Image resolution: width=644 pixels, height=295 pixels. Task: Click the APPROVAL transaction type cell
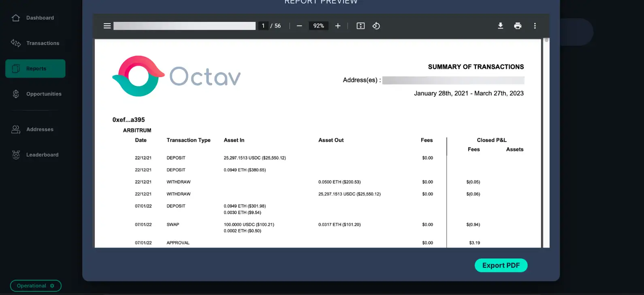click(x=178, y=243)
